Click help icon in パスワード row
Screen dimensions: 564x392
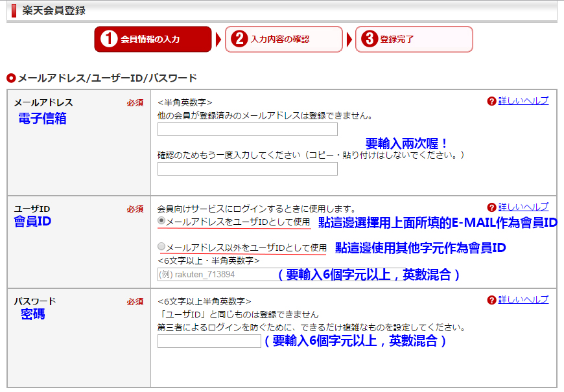[491, 300]
